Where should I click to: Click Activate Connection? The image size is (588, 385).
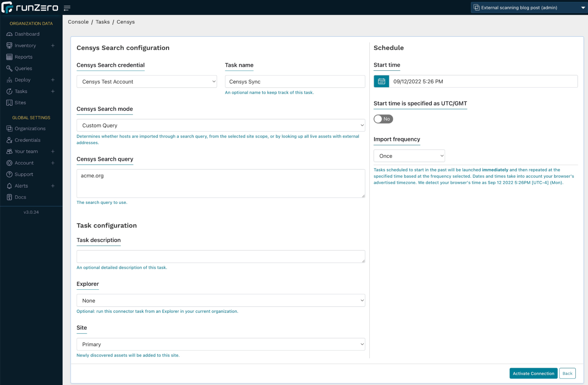point(533,373)
